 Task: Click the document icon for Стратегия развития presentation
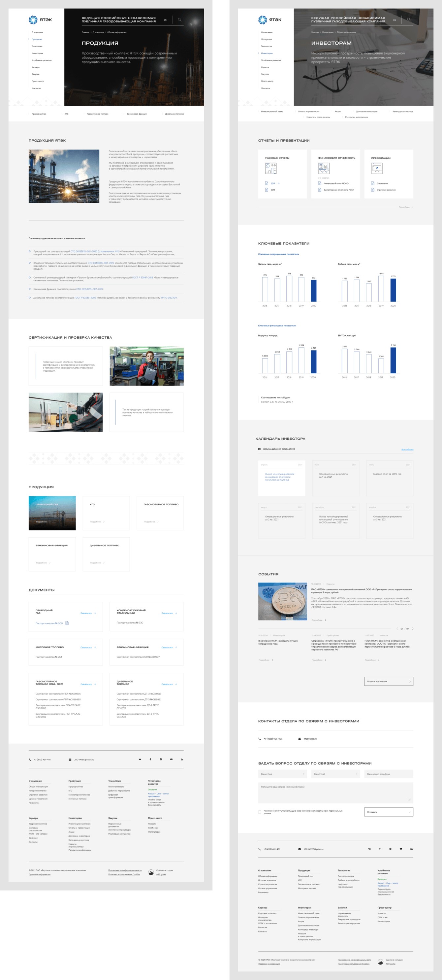(x=373, y=190)
